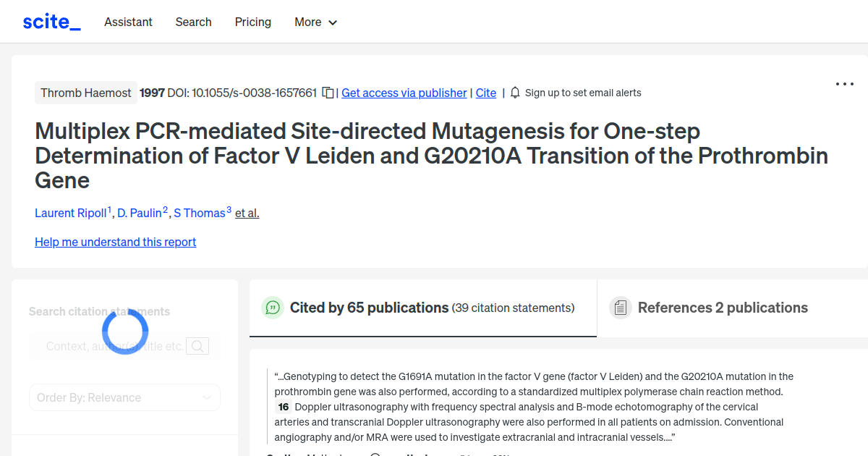This screenshot has width=868, height=456.
Task: Open the Pricing page
Action: [x=252, y=22]
